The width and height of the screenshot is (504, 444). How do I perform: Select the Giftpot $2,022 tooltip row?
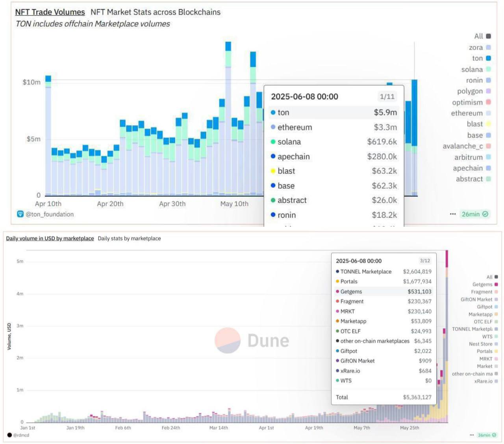[x=384, y=351]
